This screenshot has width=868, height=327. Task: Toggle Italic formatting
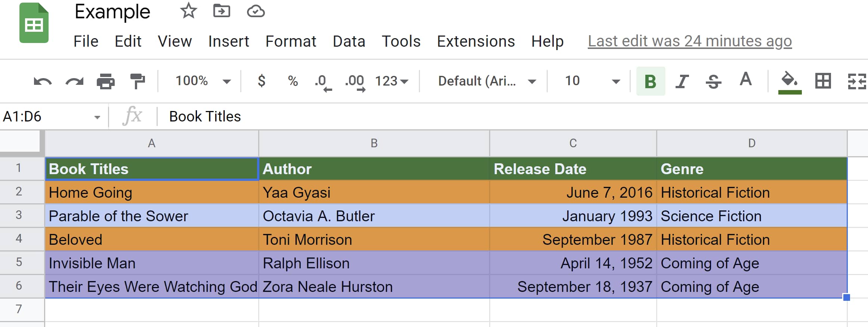click(682, 81)
